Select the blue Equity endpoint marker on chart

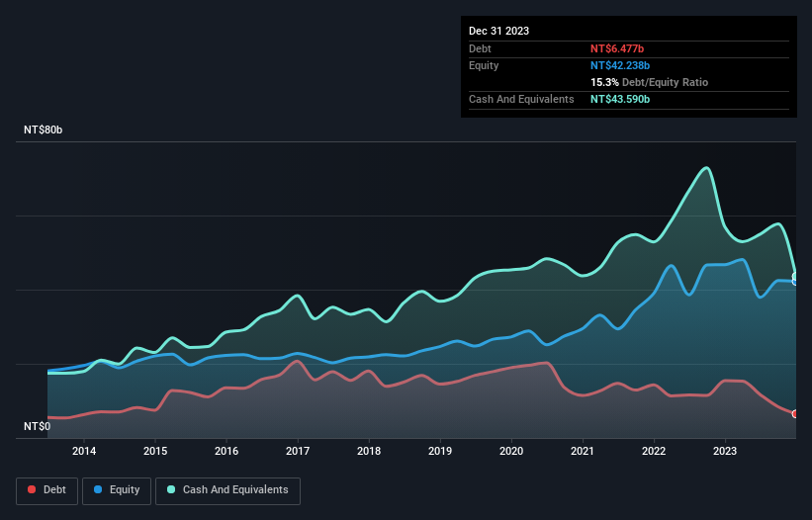click(795, 282)
